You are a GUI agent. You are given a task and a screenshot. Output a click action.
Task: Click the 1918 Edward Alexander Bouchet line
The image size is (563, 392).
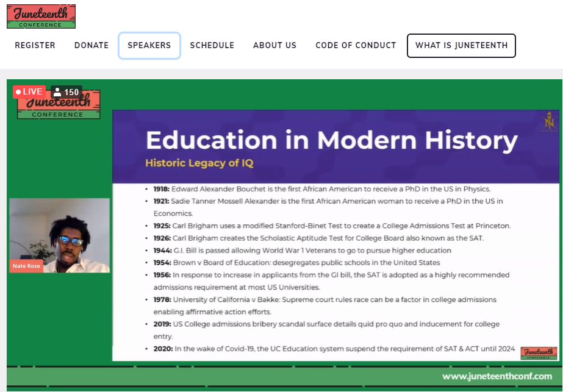click(321, 189)
